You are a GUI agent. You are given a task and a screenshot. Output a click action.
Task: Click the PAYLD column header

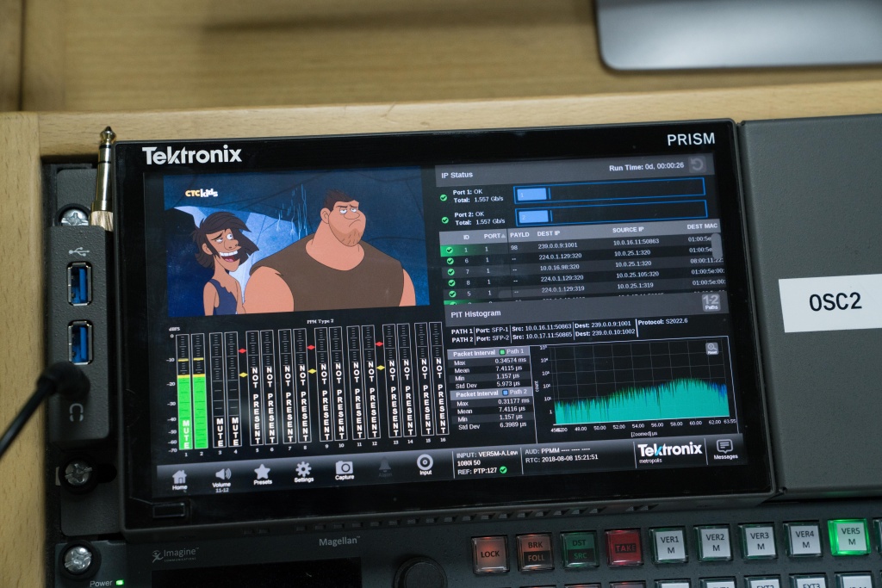point(519,235)
